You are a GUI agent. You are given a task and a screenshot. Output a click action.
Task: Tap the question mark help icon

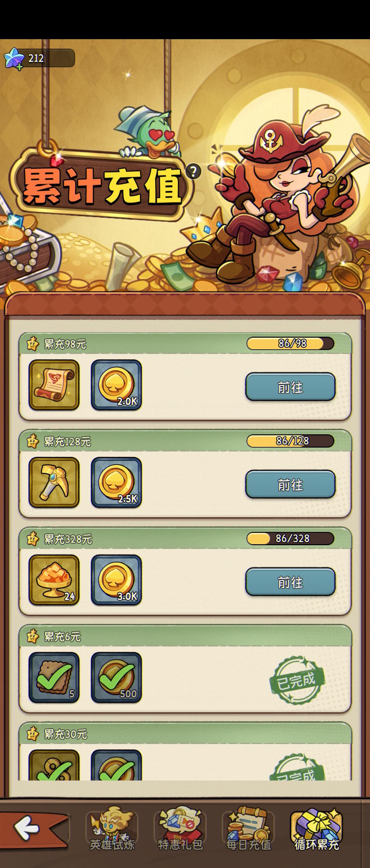click(x=193, y=172)
